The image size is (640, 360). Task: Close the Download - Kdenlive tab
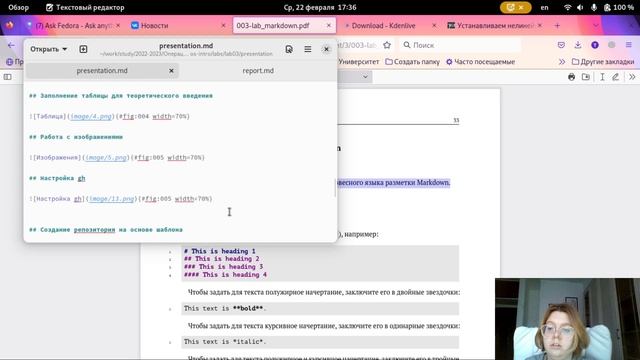point(434,25)
